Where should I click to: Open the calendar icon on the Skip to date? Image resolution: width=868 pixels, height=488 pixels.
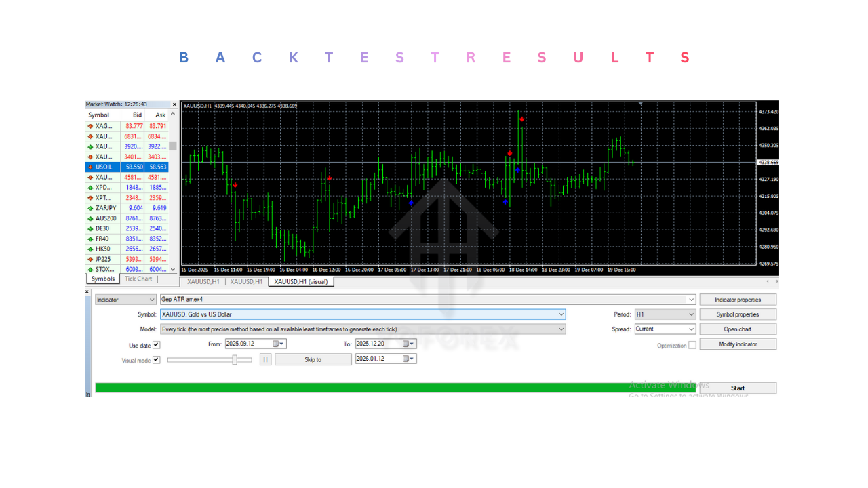pos(407,359)
